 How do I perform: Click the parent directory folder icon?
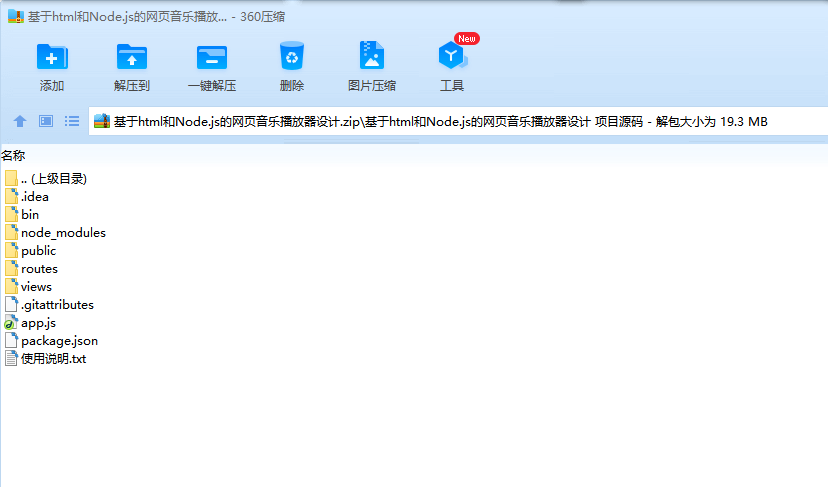click(11, 179)
